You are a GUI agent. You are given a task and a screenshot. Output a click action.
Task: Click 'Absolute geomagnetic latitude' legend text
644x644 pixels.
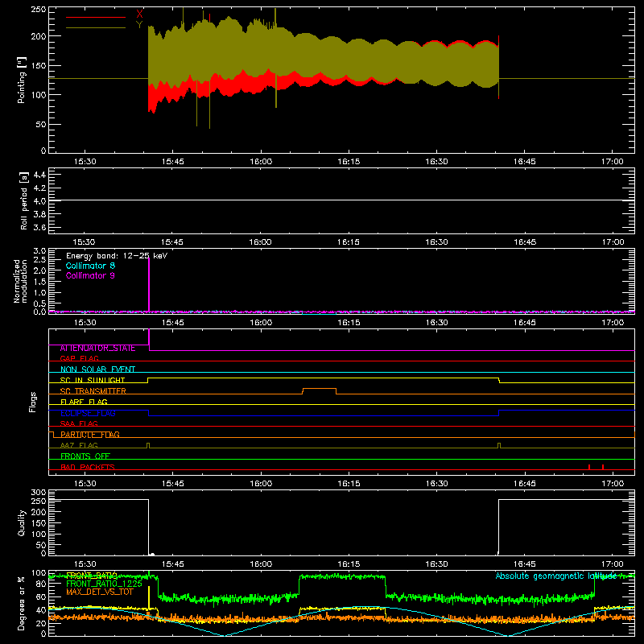coord(556,576)
